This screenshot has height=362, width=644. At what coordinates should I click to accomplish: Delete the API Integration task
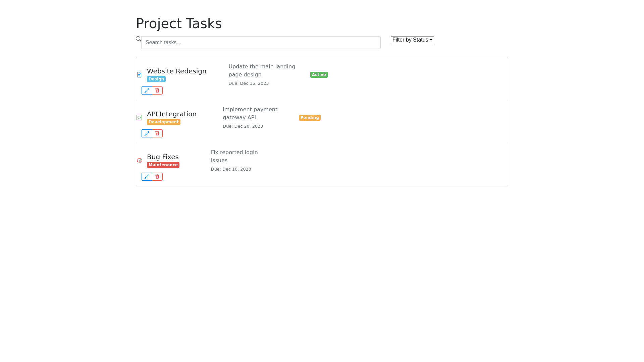click(157, 133)
